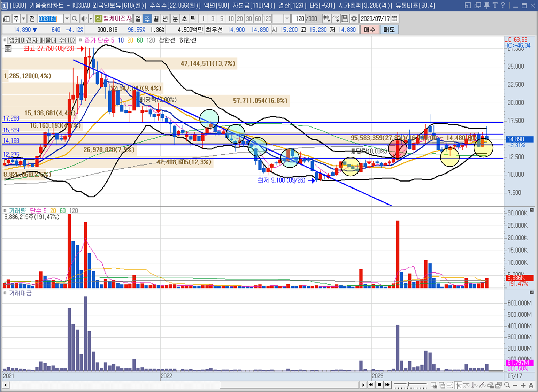Select the 일 daily period button
Image resolution: width=538 pixels, height=392 pixels.
(138, 18)
